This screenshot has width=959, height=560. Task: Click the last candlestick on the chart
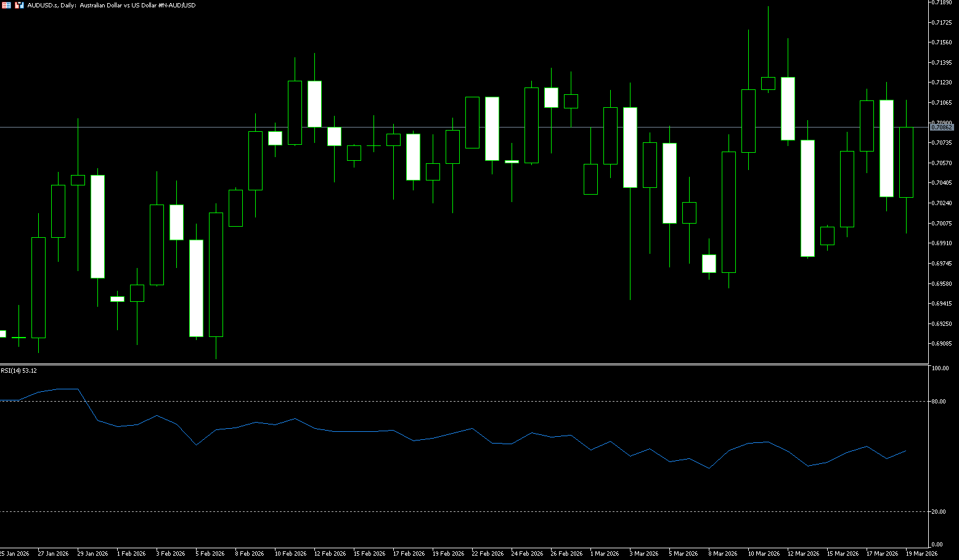coord(906,162)
